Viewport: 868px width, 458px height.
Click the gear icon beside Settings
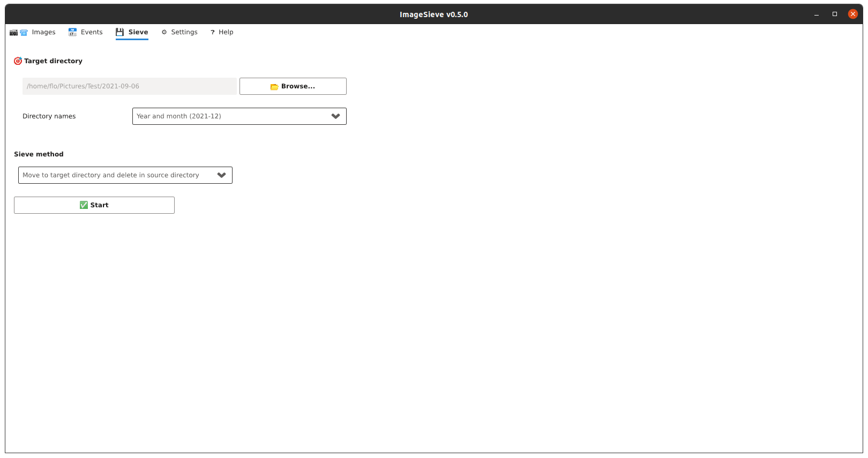pyautogui.click(x=164, y=32)
